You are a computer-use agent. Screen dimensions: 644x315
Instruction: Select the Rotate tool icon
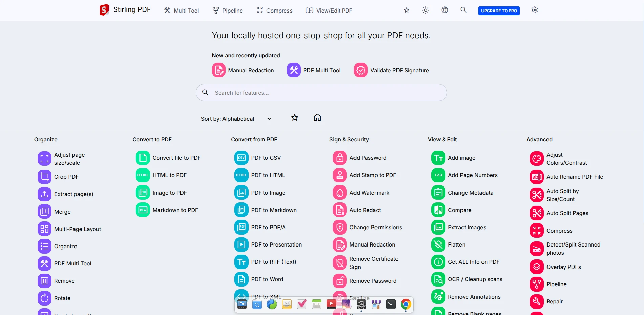click(44, 298)
